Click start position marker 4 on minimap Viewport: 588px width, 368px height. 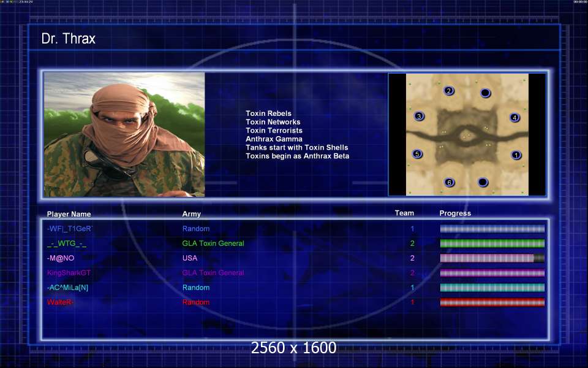[514, 118]
